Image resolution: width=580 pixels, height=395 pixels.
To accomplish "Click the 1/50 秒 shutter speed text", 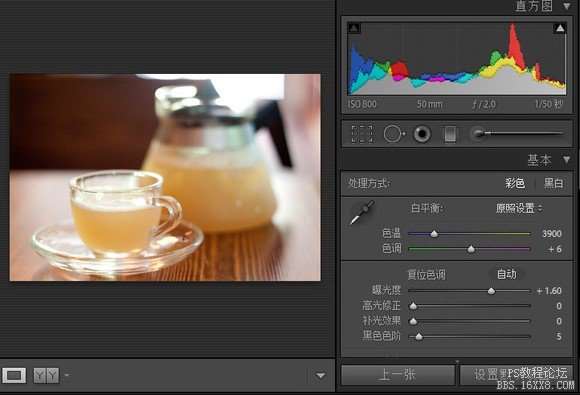I will [549, 104].
